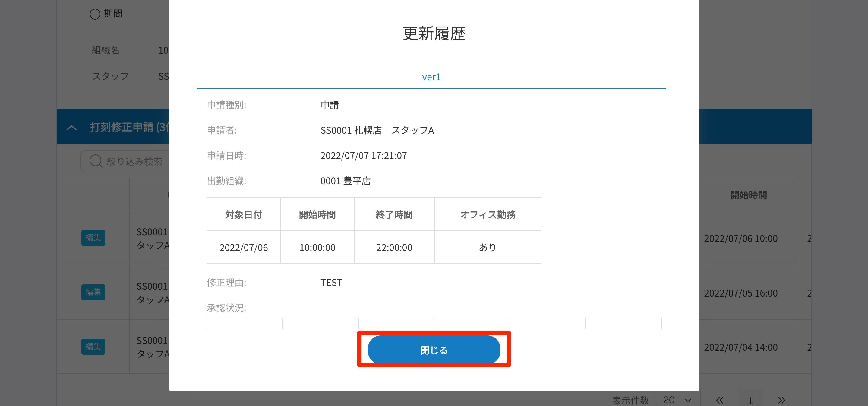The image size is (868, 406).
Task: Go to previous pages with « icon
Action: [x=719, y=400]
